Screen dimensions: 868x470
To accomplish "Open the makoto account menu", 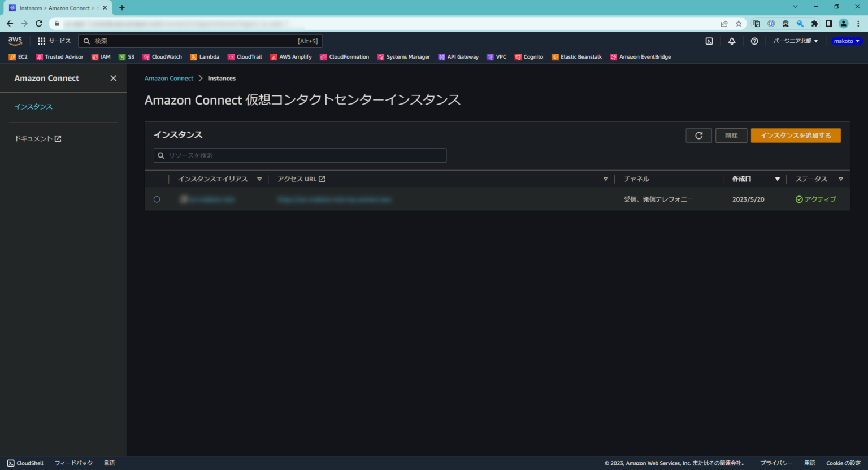I will click(846, 41).
